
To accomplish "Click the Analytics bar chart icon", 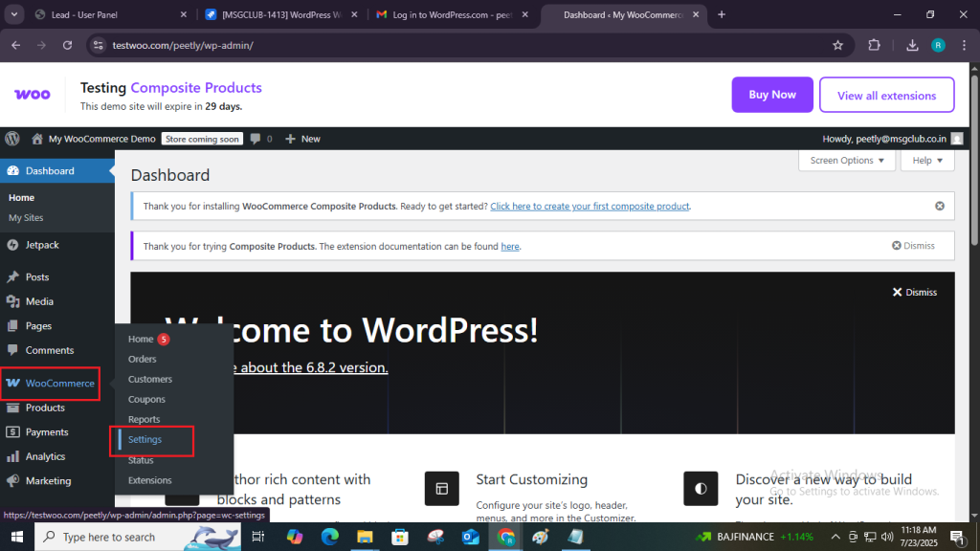I will pyautogui.click(x=13, y=456).
